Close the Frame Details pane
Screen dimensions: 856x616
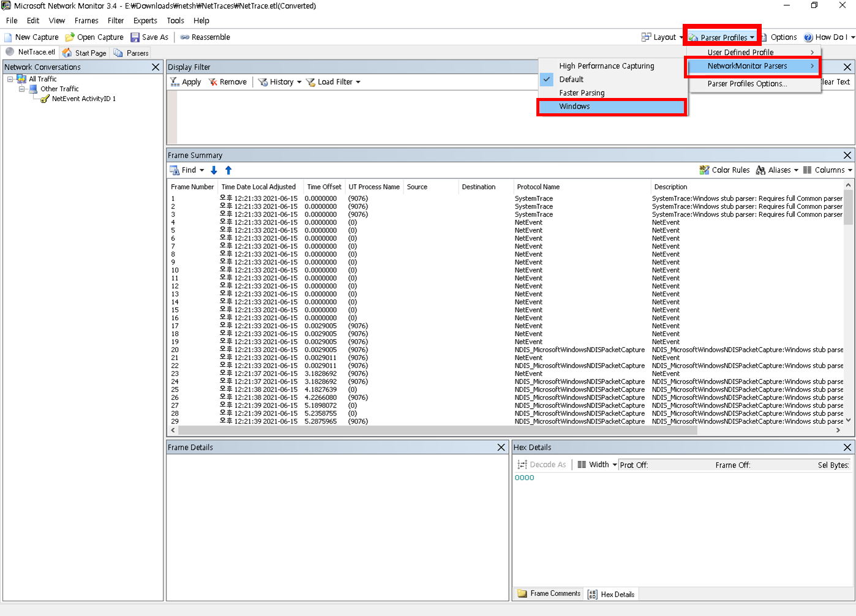point(501,448)
